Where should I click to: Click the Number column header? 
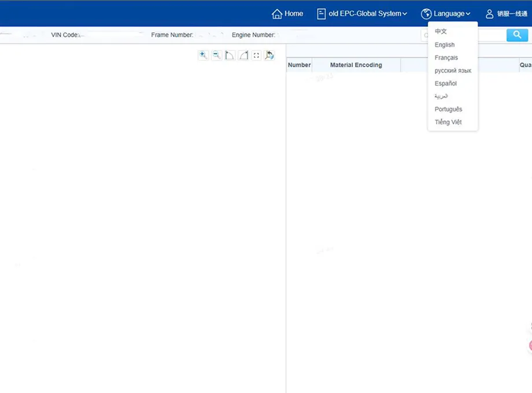tap(299, 65)
